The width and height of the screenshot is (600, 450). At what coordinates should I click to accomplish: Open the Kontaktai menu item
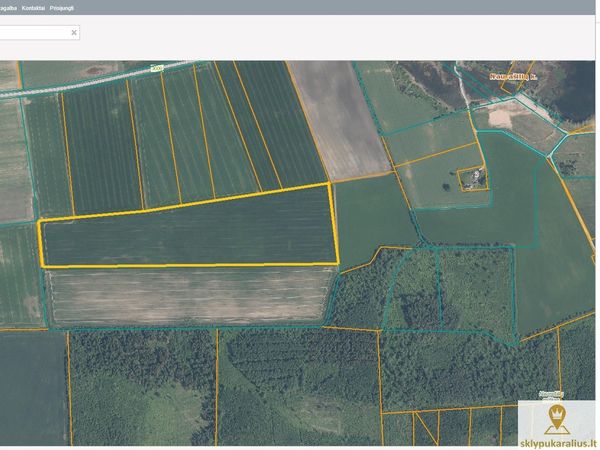tap(46, 7)
